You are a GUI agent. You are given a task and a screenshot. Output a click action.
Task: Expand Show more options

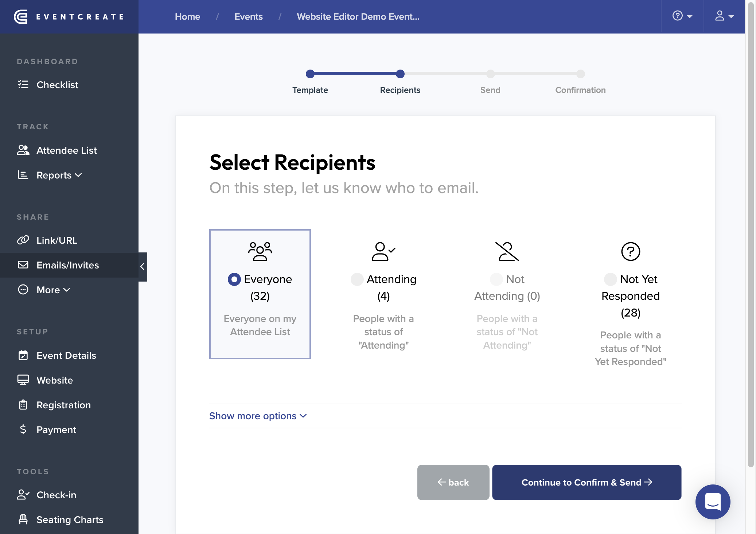[x=258, y=416]
